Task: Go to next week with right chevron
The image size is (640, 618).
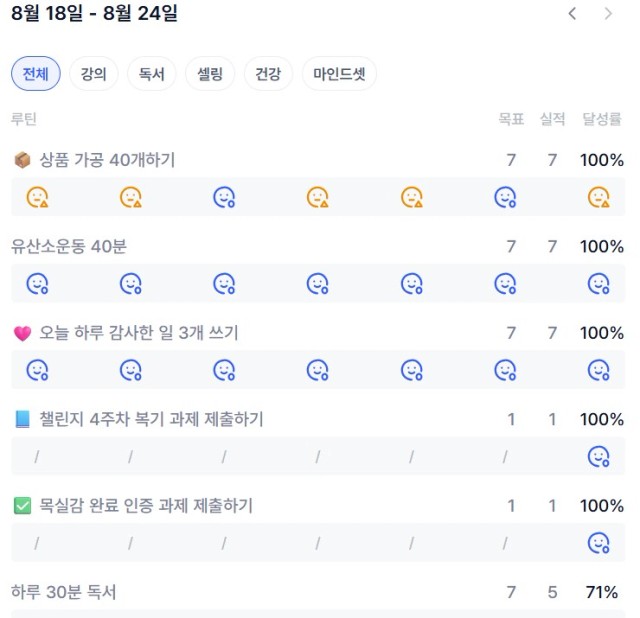Action: tap(608, 13)
